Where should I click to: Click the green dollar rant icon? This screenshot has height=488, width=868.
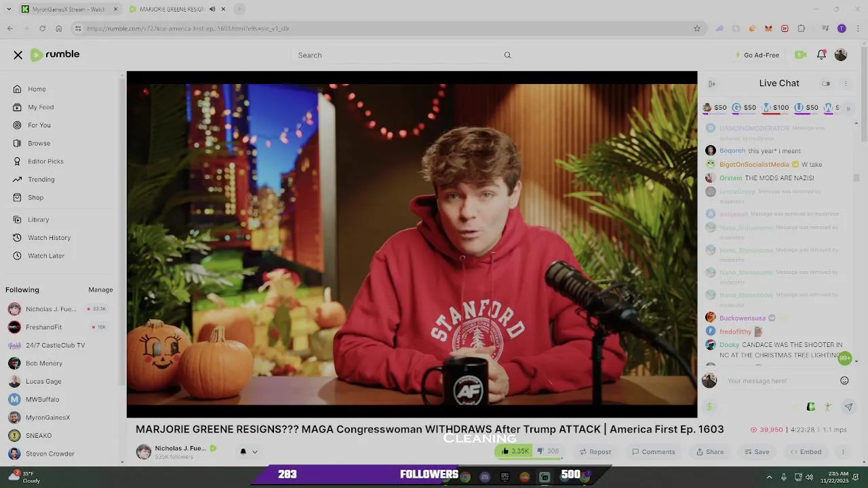pos(709,407)
